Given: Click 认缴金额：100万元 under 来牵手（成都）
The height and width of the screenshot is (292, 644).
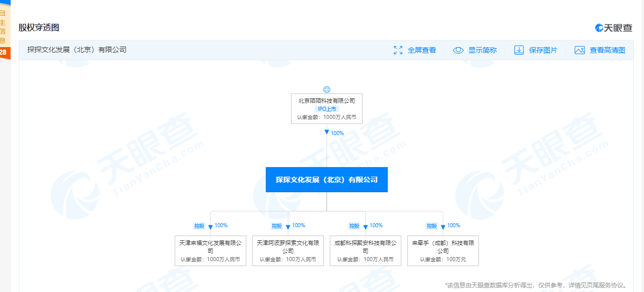Looking at the screenshot, I should [x=443, y=259].
